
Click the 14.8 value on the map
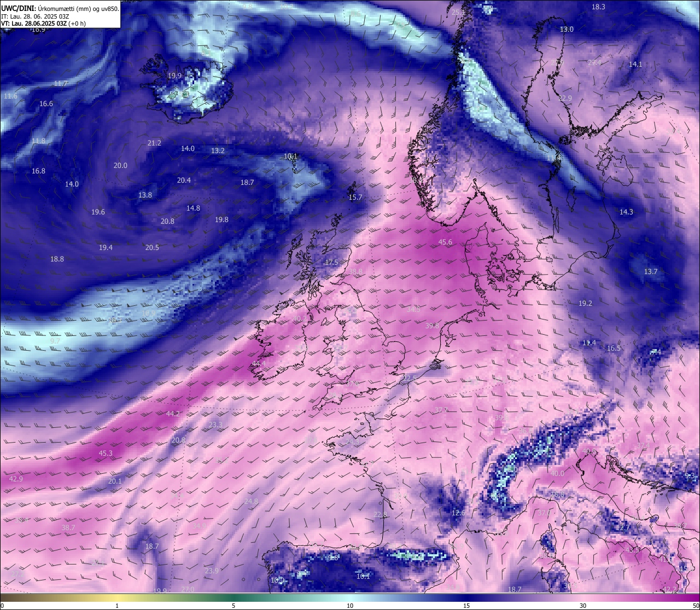coord(193,208)
